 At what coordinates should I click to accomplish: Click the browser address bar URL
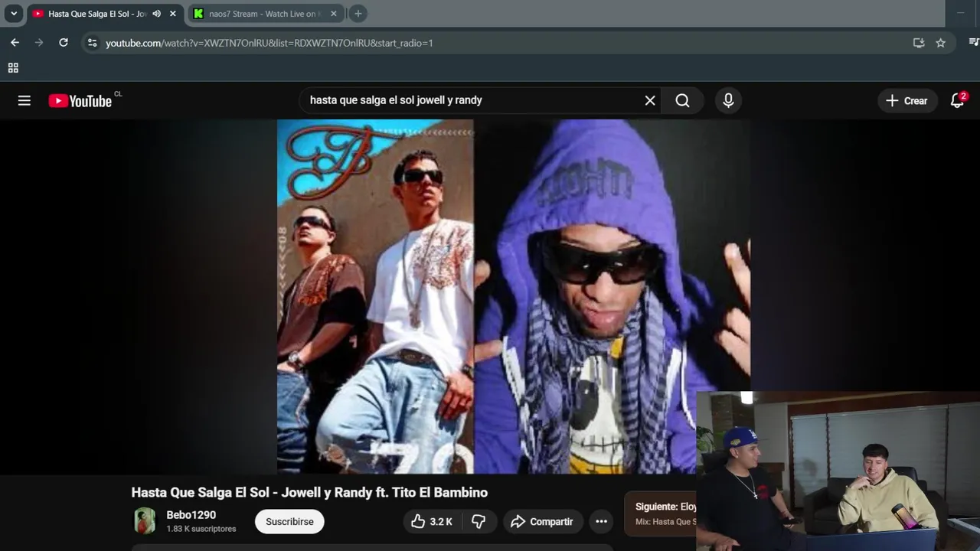point(269,43)
